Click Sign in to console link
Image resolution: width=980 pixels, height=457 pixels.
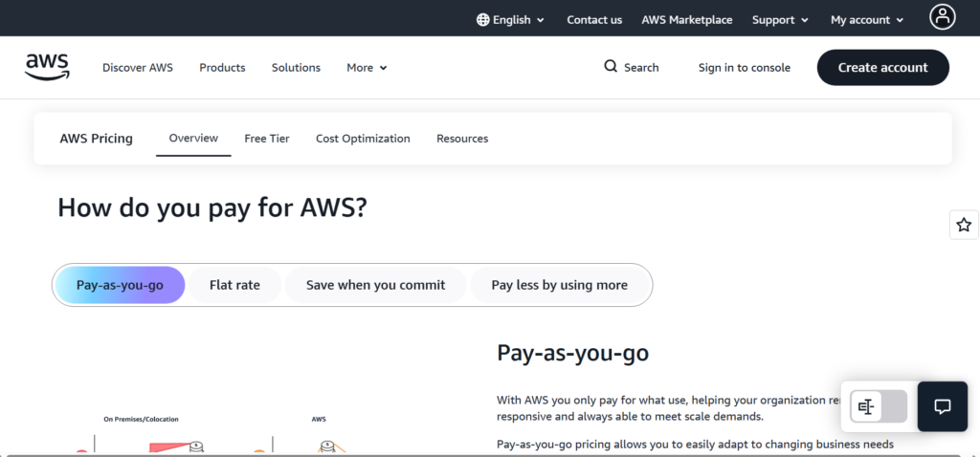pos(744,68)
